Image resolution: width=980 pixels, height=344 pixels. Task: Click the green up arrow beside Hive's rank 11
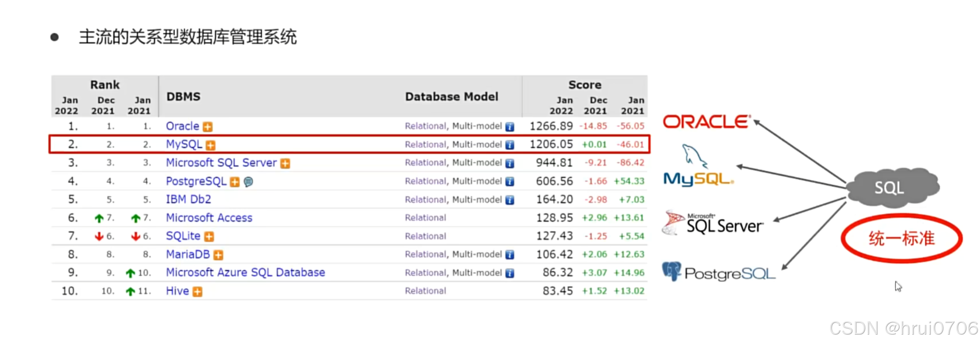pos(130,292)
